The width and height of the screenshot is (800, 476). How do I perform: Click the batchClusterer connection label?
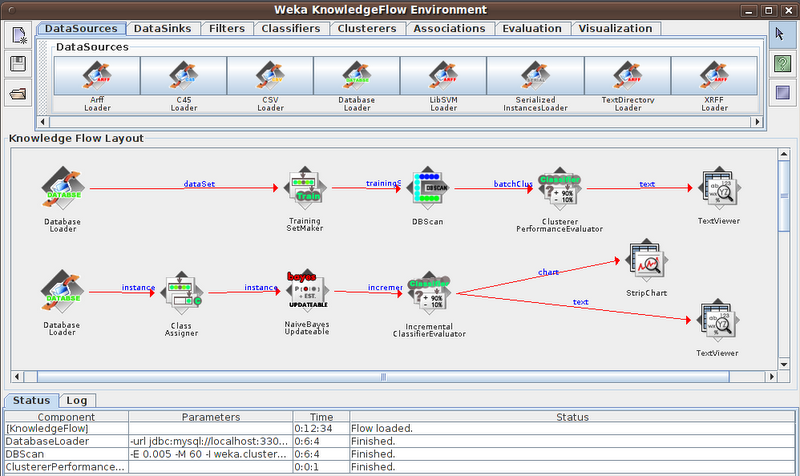513,184
